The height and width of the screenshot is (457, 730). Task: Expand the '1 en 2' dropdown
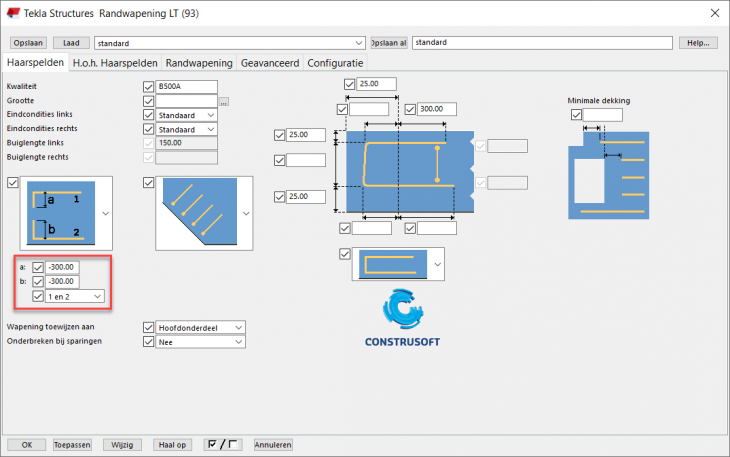[74, 296]
